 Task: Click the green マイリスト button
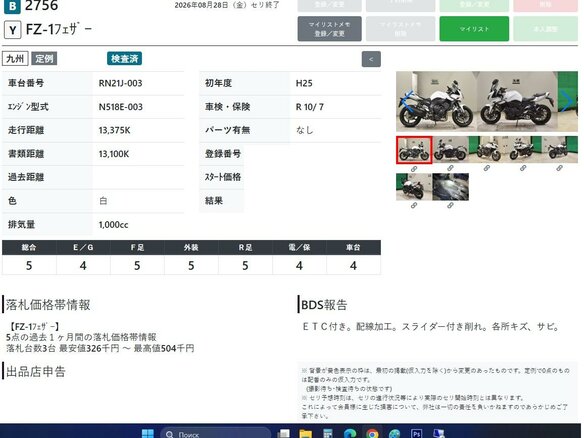point(474,29)
